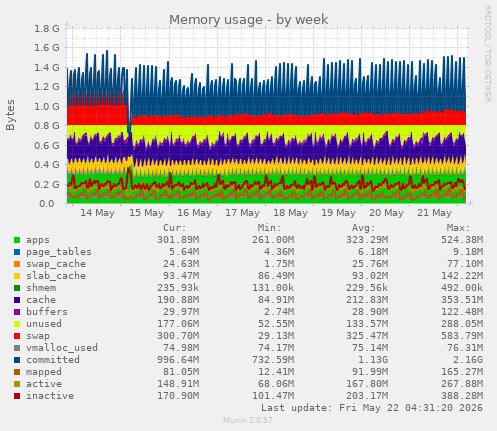Viewport: 497px width, 431px height.
Task: Click mapped min value 12.41M
Action: click(276, 372)
